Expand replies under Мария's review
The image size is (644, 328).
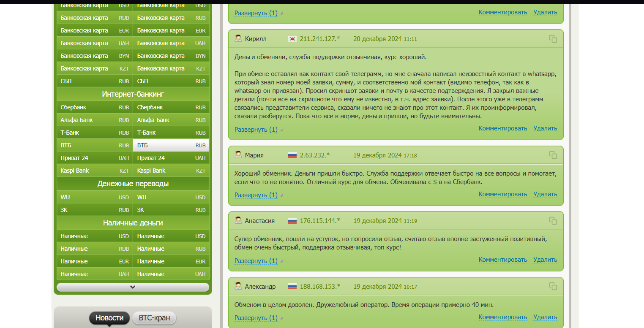point(256,195)
